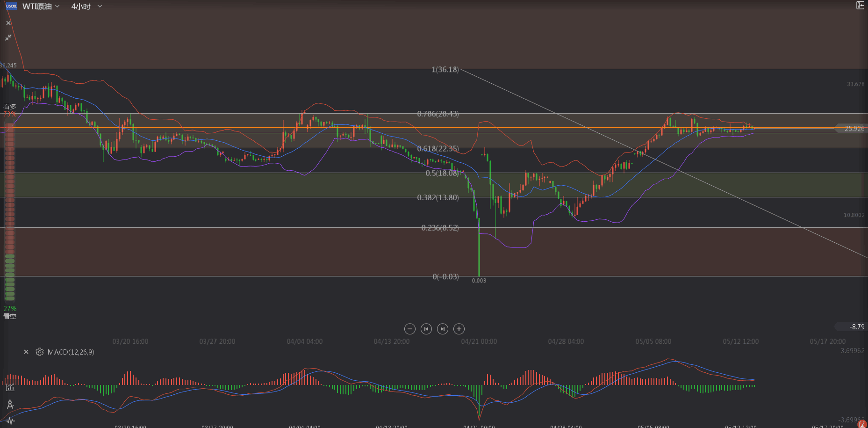868x428 pixels.
Task: Click the 27% 看空 bearish label
Action: [10, 312]
